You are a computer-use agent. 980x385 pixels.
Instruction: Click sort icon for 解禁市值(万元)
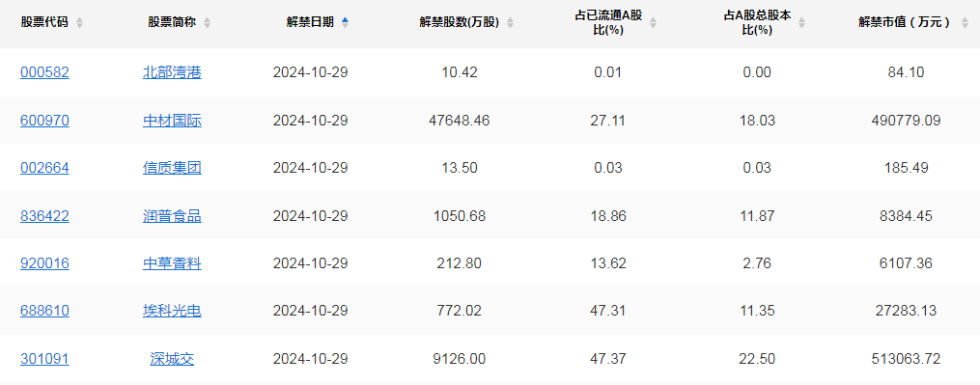pyautogui.click(x=965, y=23)
